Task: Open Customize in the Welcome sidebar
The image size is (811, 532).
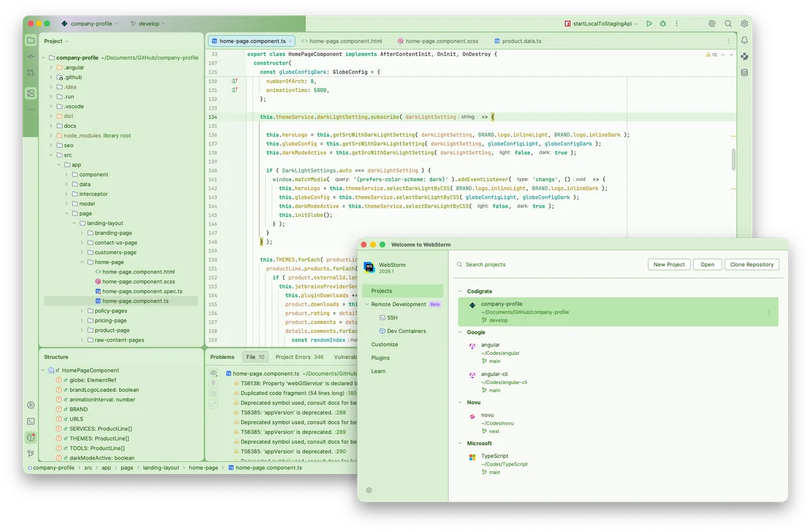Action: [385, 344]
